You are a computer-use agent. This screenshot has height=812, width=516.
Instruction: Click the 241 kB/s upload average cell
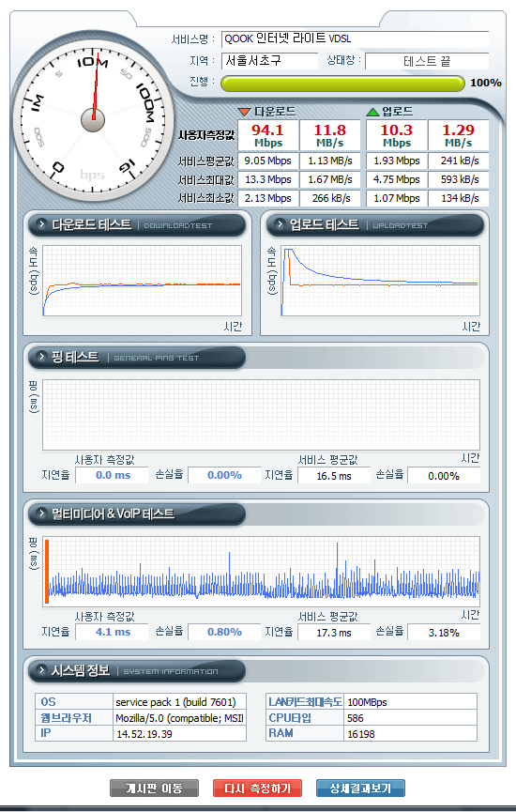[x=459, y=161]
